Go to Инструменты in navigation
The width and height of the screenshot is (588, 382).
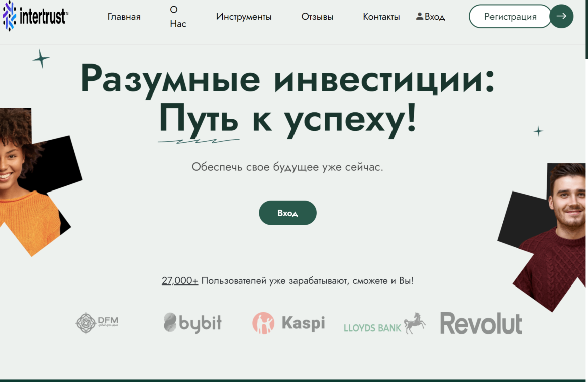243,17
